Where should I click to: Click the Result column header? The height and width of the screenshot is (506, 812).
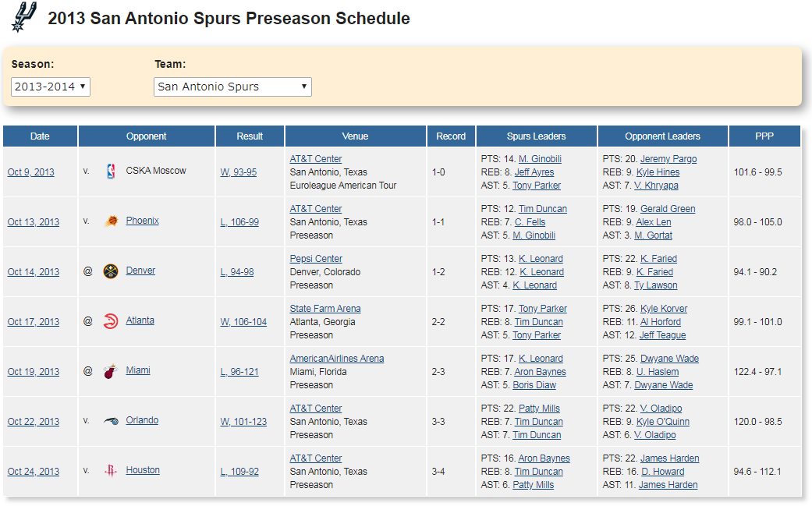(x=250, y=136)
